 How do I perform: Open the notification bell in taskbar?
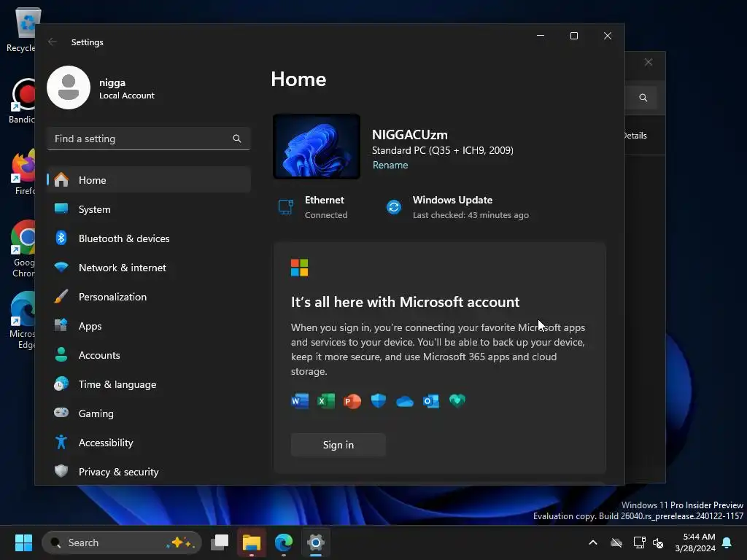(727, 542)
